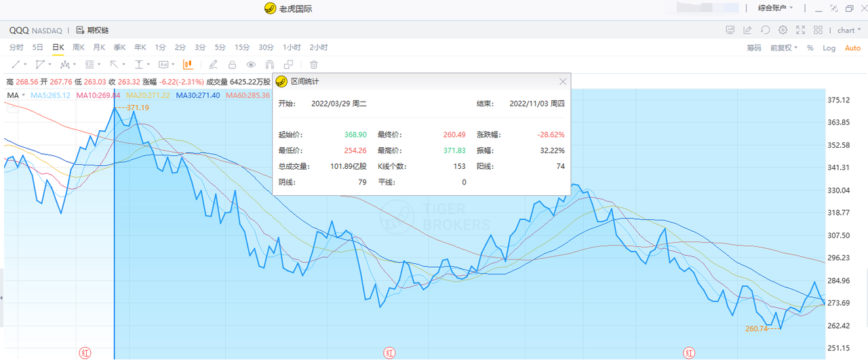Screen dimensions: 868x360
Task: Switch to 季K quarterly tab
Action: [x=120, y=47]
